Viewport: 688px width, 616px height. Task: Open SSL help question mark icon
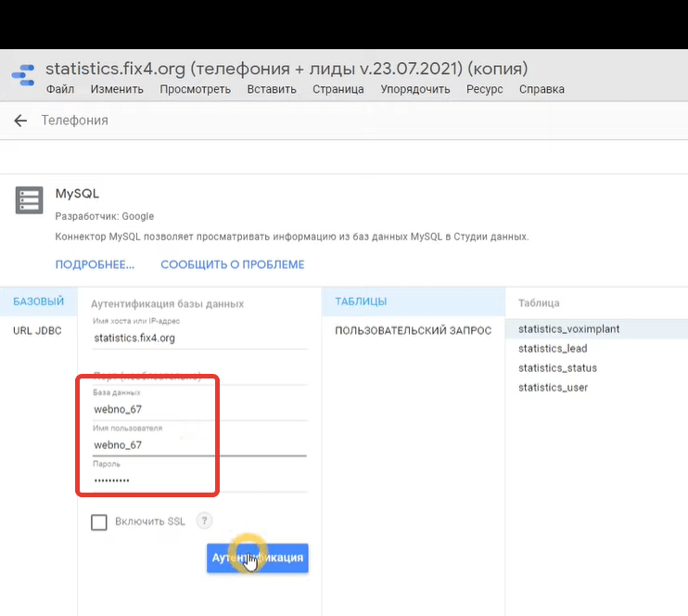pos(204,520)
